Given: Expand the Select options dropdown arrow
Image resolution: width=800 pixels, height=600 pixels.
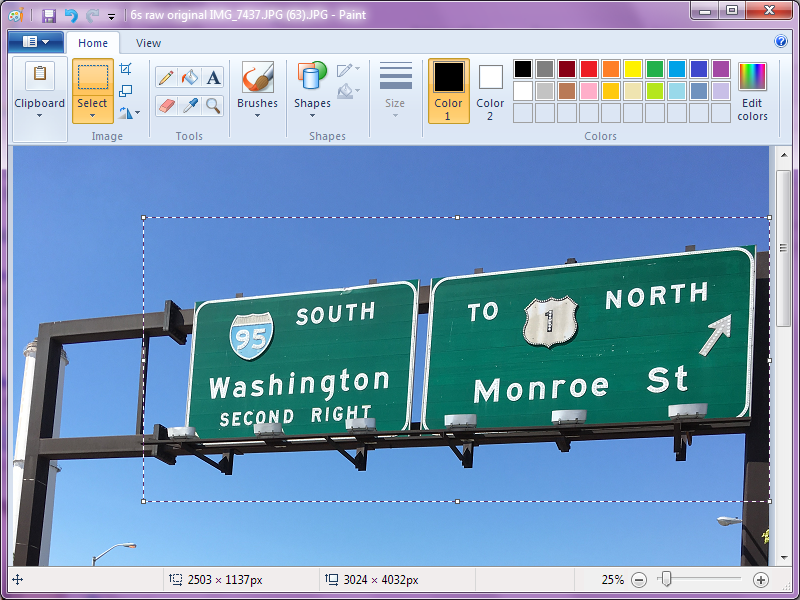Looking at the screenshot, I should [92, 116].
